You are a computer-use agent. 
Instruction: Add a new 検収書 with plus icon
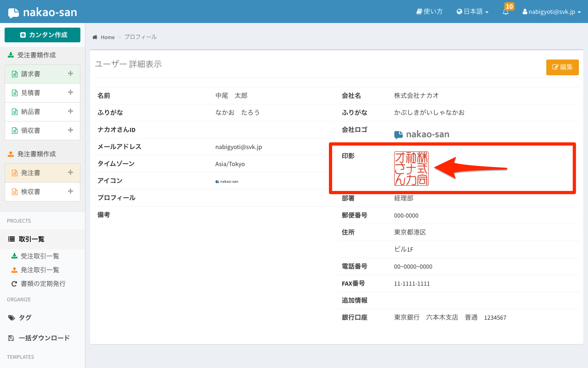pos(70,191)
